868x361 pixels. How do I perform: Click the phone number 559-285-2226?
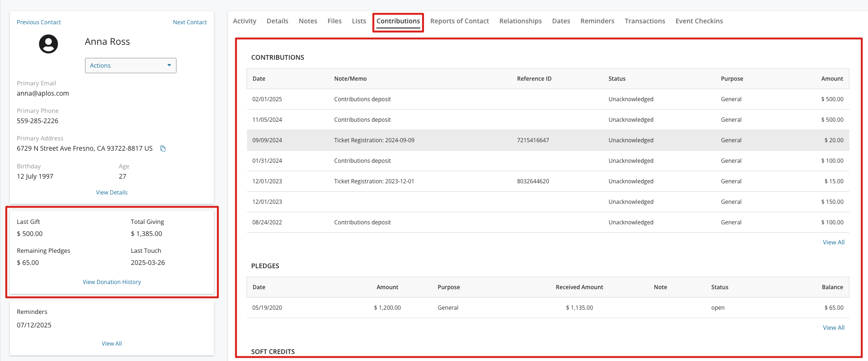37,121
